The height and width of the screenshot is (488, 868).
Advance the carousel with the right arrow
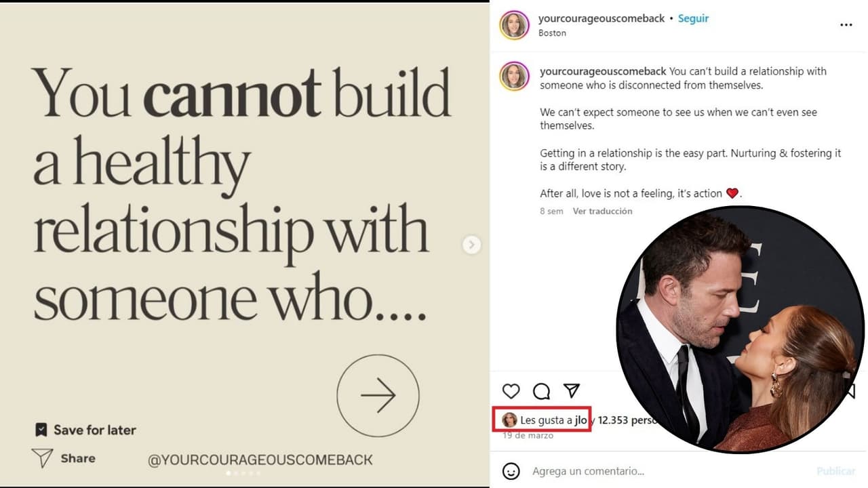pyautogui.click(x=471, y=244)
